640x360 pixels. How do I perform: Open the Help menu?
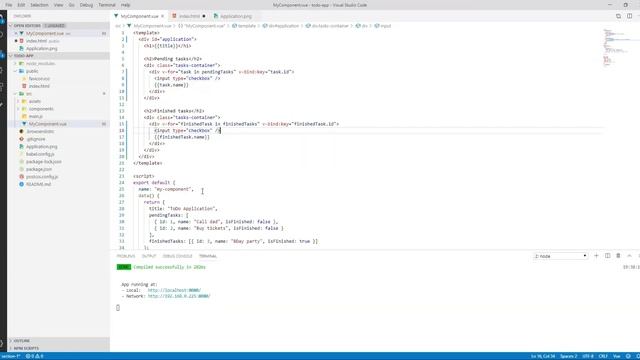tap(125, 5)
